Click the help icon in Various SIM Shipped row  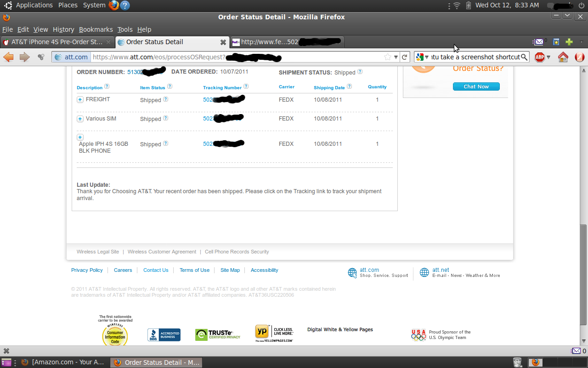(x=165, y=118)
